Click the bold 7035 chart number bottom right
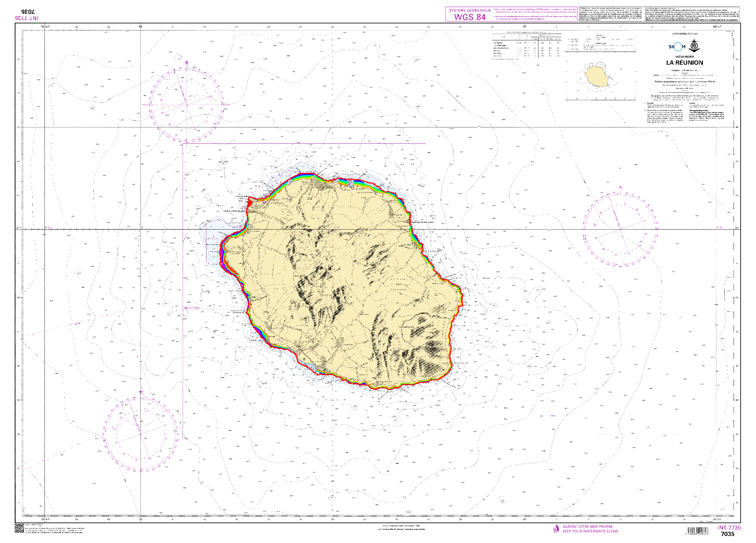This screenshot has width=756, height=543. [x=727, y=534]
